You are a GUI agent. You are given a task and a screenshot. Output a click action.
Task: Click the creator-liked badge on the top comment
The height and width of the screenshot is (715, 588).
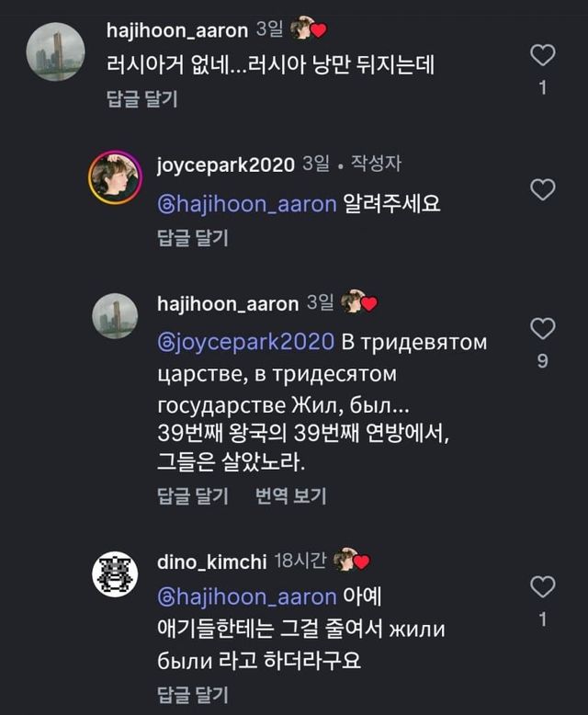click(309, 30)
